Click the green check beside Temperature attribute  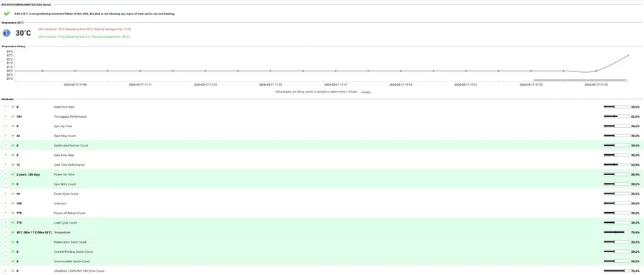(13, 232)
